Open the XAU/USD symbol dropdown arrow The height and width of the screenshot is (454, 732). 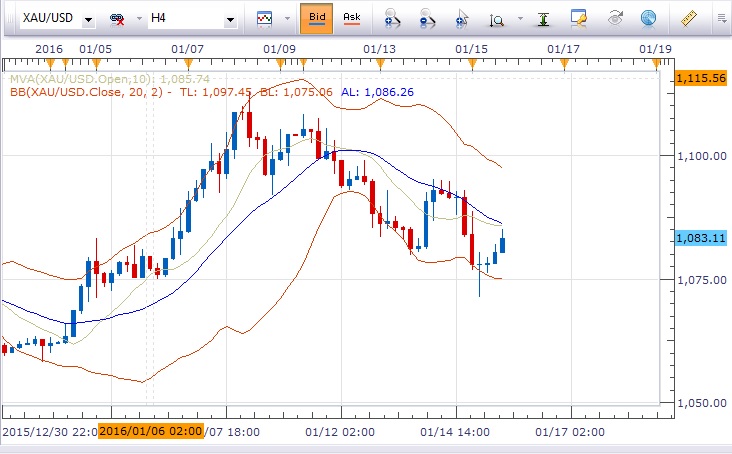(88, 20)
